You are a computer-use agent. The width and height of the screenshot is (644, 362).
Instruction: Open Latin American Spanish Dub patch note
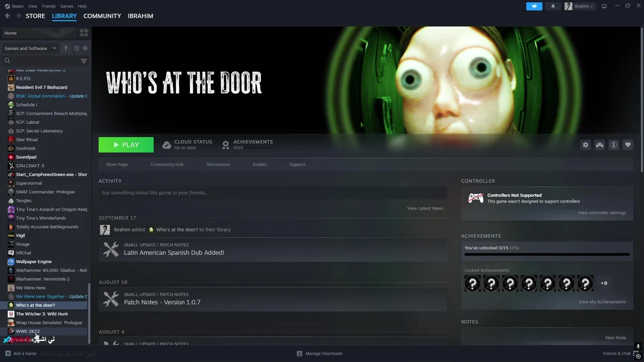tap(273, 249)
